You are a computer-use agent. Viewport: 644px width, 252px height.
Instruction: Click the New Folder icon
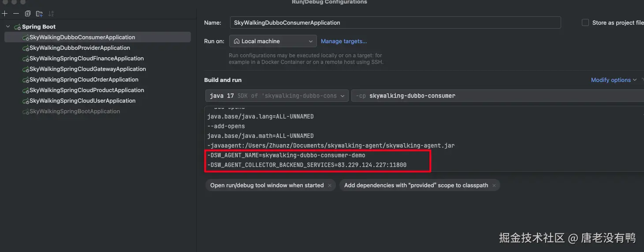[39, 14]
